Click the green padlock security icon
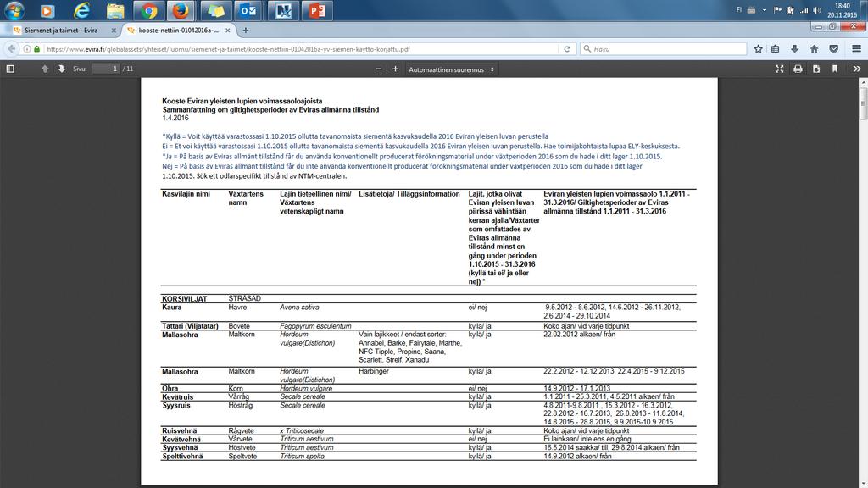The height and width of the screenshot is (488, 868). click(37, 48)
